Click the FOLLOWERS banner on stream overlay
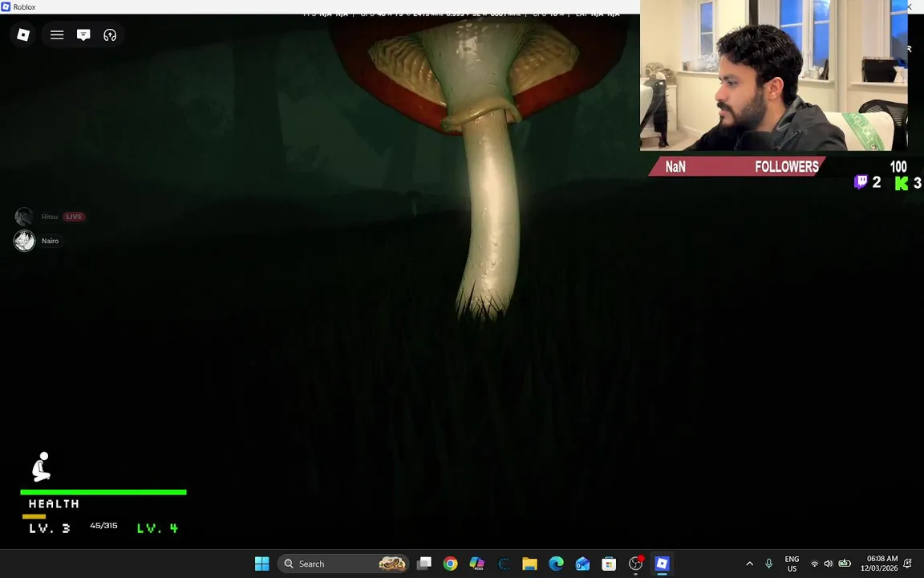This screenshot has height=578, width=924. click(x=736, y=166)
